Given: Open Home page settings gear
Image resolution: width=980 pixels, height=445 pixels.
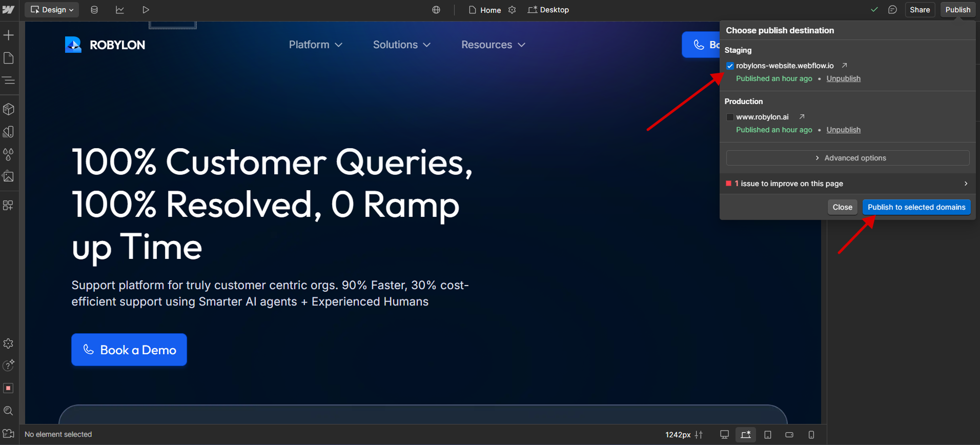Looking at the screenshot, I should (512, 10).
